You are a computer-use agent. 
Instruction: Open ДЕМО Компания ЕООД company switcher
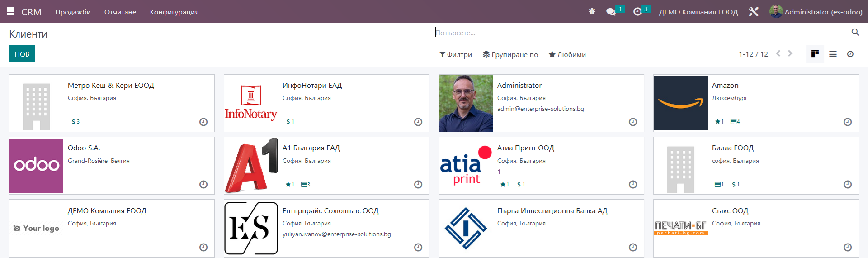click(x=698, y=12)
